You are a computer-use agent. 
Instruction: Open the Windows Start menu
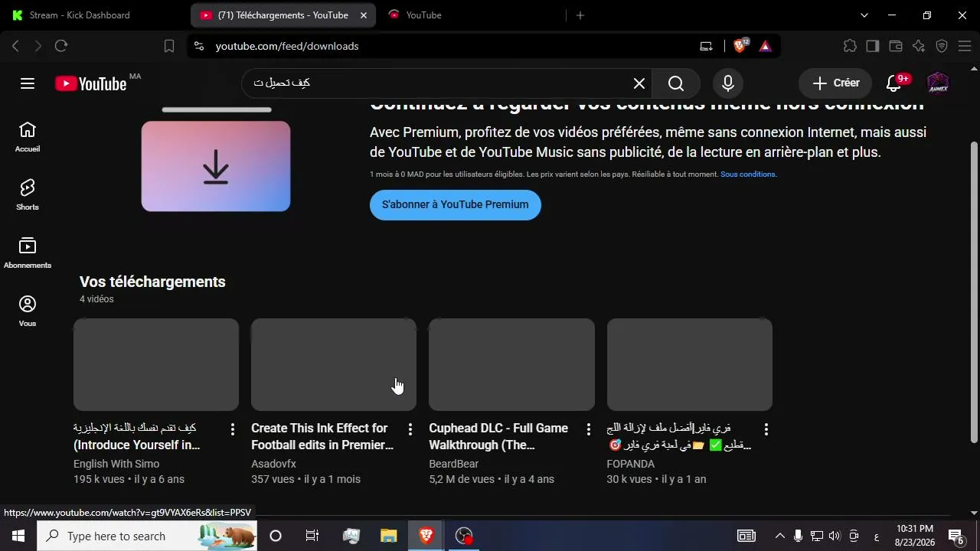(18, 536)
